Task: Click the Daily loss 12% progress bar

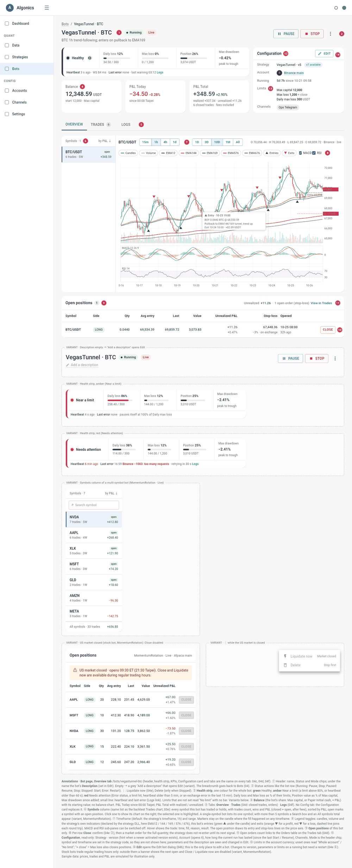Action: pos(117,58)
